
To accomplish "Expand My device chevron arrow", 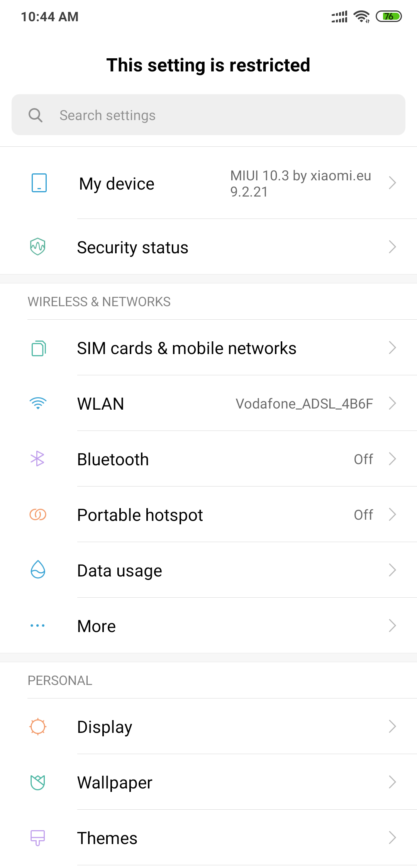I will pyautogui.click(x=392, y=183).
